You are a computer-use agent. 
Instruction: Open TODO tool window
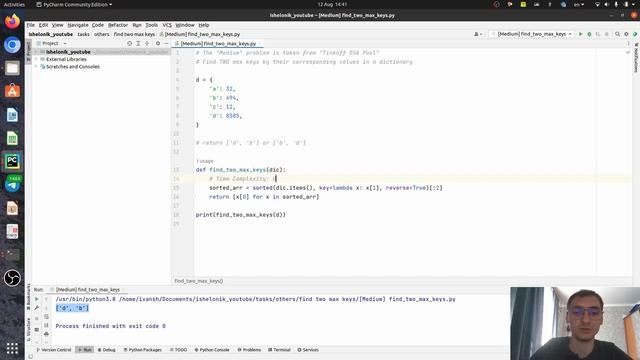(x=178, y=350)
